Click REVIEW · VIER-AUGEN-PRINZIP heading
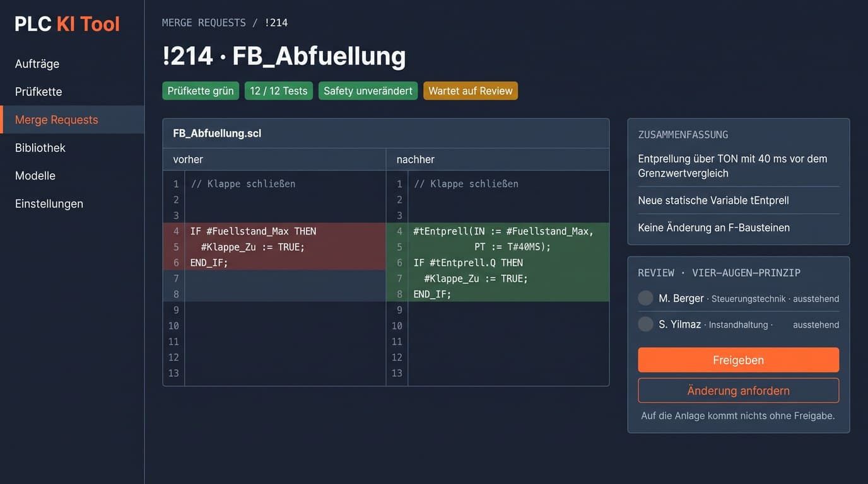Image resolution: width=868 pixels, height=484 pixels. [719, 273]
